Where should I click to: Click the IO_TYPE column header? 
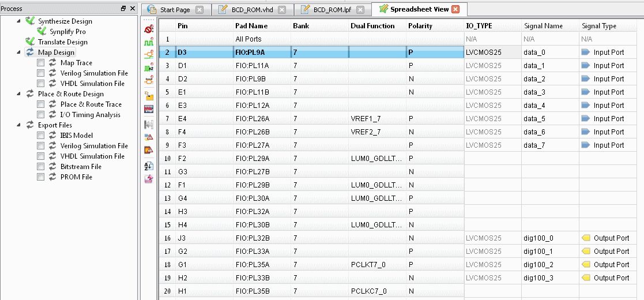click(493, 26)
